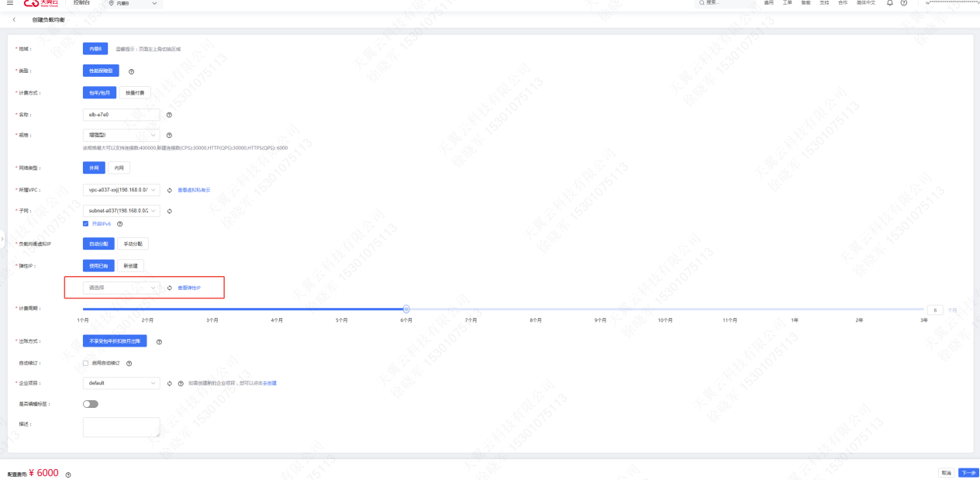
Task: Open the hamburger menu in top-left corner
Action: pyautogui.click(x=9, y=4)
